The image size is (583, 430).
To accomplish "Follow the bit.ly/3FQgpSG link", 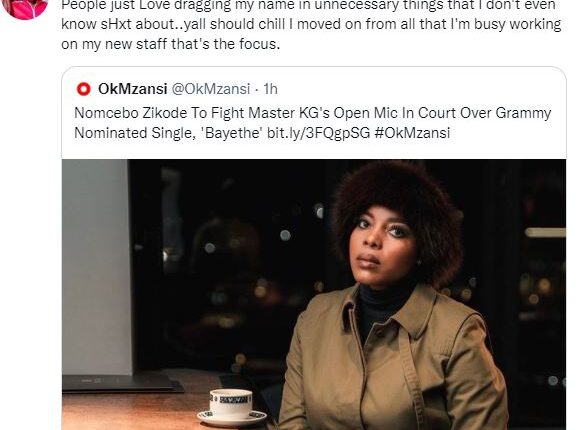I will 319,133.
